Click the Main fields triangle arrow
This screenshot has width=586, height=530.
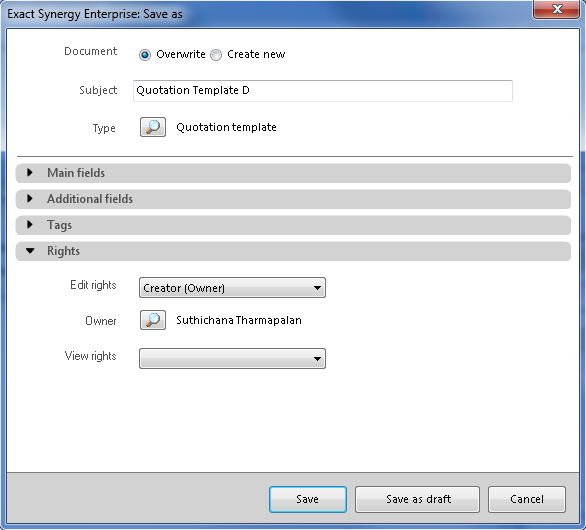(30, 173)
